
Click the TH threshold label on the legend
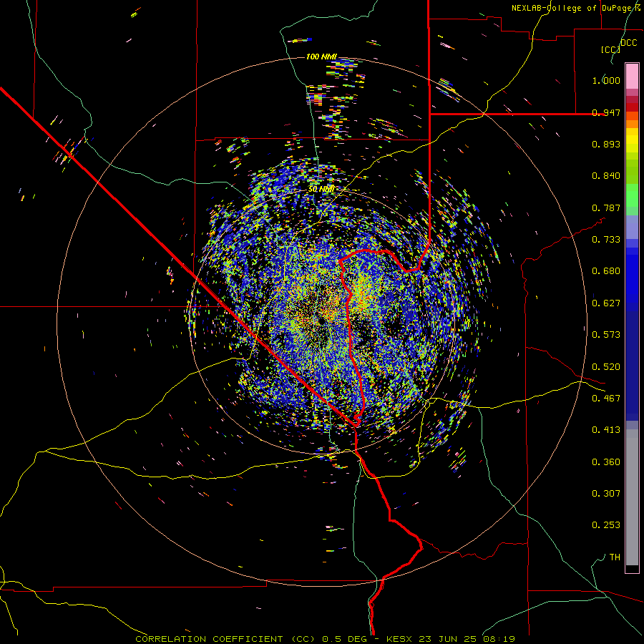[615, 557]
